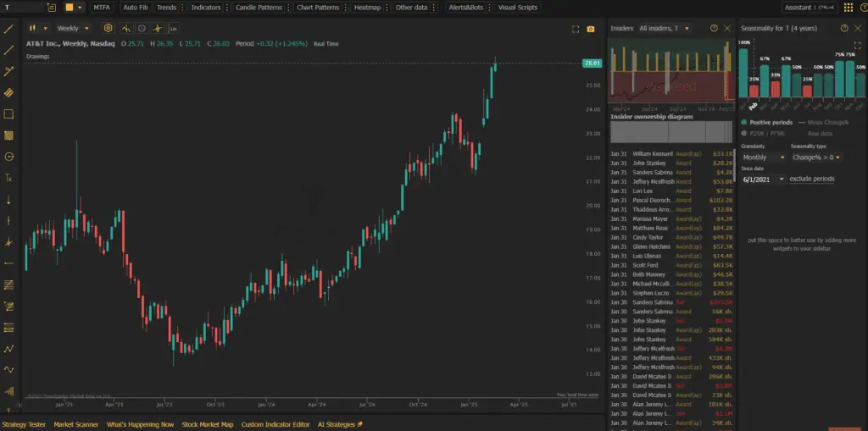
Task: Open AI Strategies
Action: 340,424
